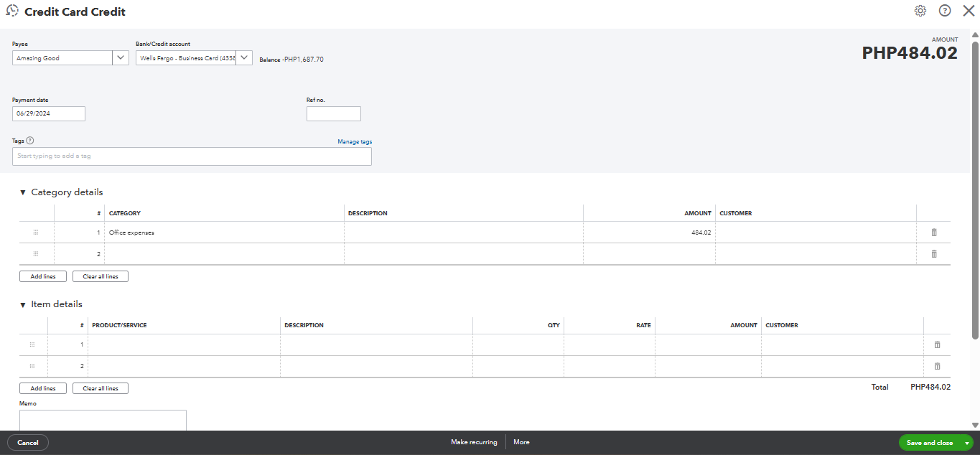Click Make recurring in the footer

pos(474,442)
